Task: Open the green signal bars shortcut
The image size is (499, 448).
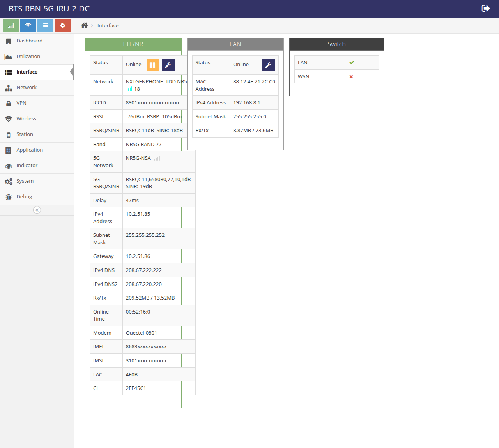Action: [11, 25]
